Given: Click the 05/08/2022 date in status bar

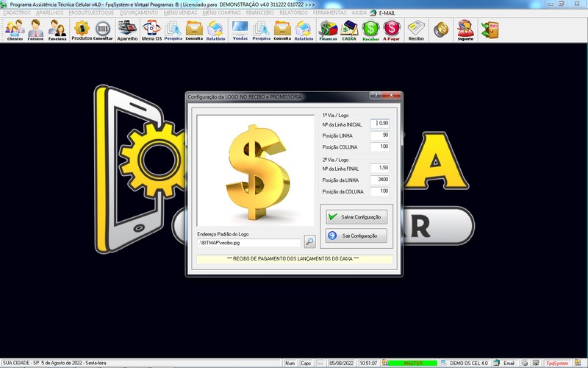Looking at the screenshot, I should pos(341,363).
